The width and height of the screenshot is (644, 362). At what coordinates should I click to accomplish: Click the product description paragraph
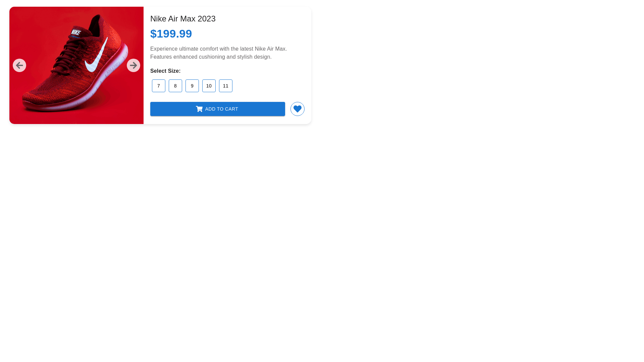(219, 53)
